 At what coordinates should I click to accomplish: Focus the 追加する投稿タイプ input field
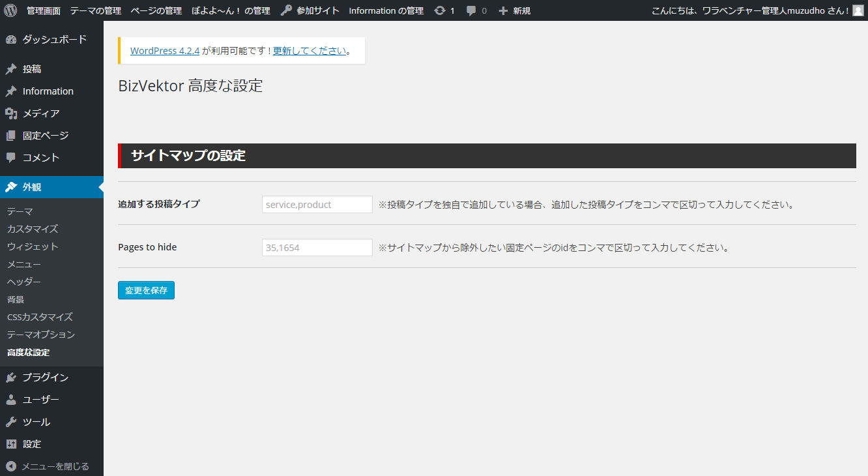click(317, 204)
